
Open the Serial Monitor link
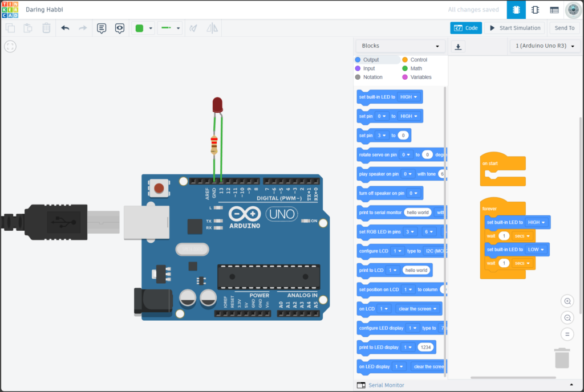click(386, 385)
